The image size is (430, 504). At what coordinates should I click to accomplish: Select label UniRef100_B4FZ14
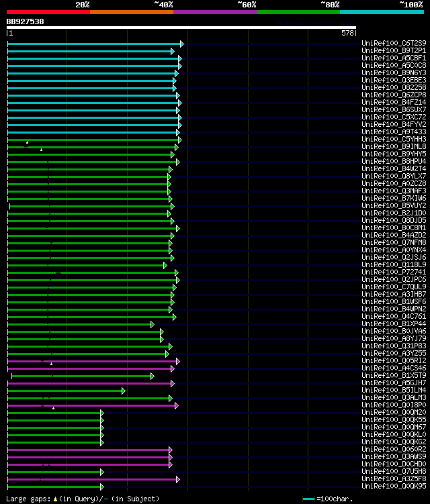click(394, 102)
